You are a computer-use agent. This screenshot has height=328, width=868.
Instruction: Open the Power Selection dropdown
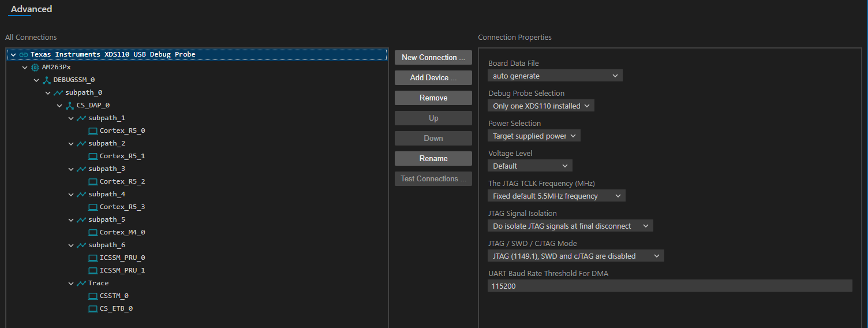[534, 136]
